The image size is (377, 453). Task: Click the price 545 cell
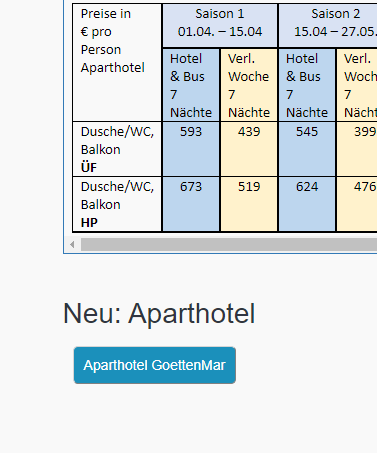tap(307, 149)
